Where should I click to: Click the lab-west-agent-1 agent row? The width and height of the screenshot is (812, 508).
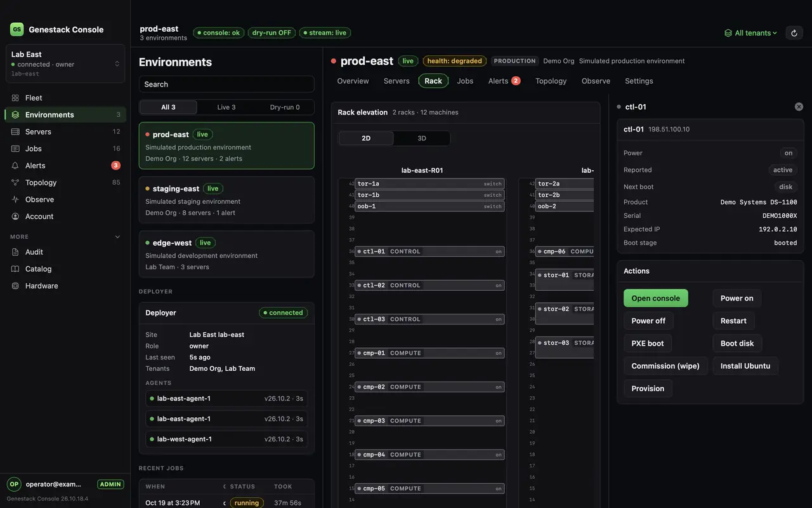[226, 439]
